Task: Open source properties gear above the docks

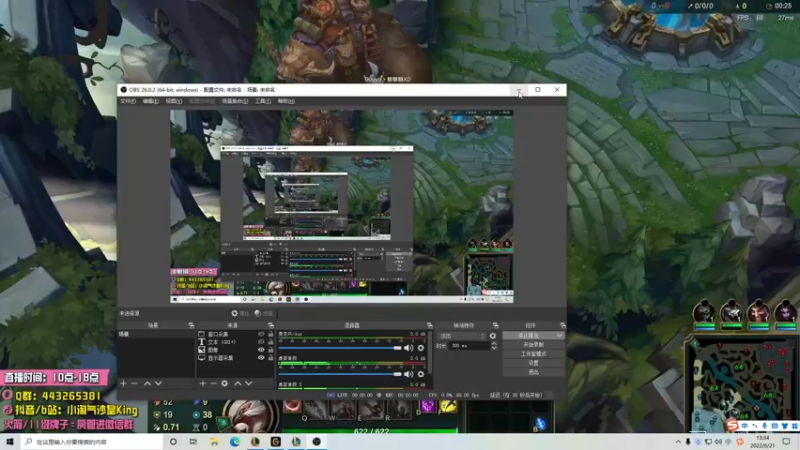Action: click(x=239, y=313)
